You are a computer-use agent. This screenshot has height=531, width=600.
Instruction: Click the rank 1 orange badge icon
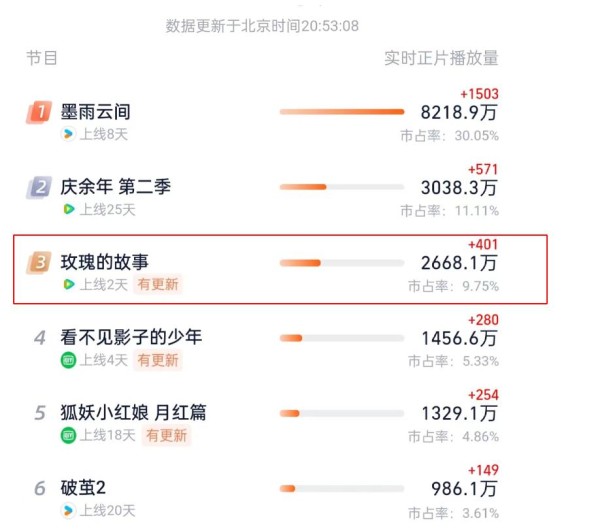pos(39,112)
